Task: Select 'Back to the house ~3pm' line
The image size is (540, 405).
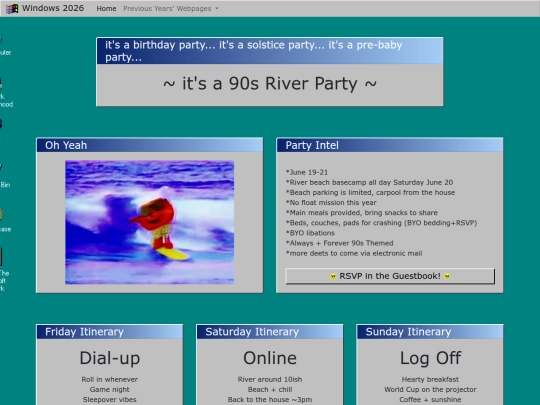Action: [x=270, y=399]
